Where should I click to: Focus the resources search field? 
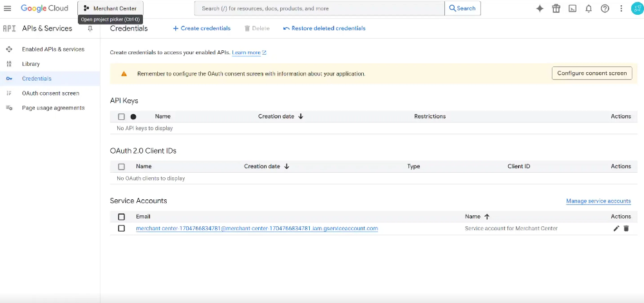(x=319, y=8)
